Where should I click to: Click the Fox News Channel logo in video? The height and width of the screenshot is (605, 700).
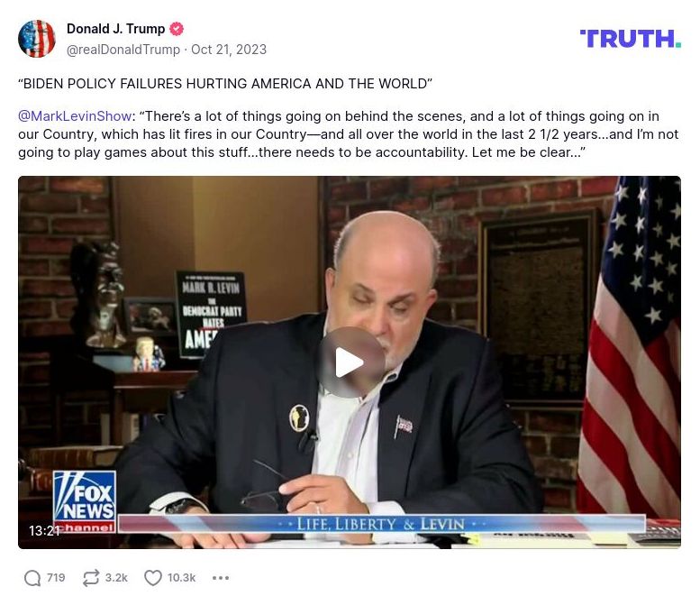tap(85, 501)
